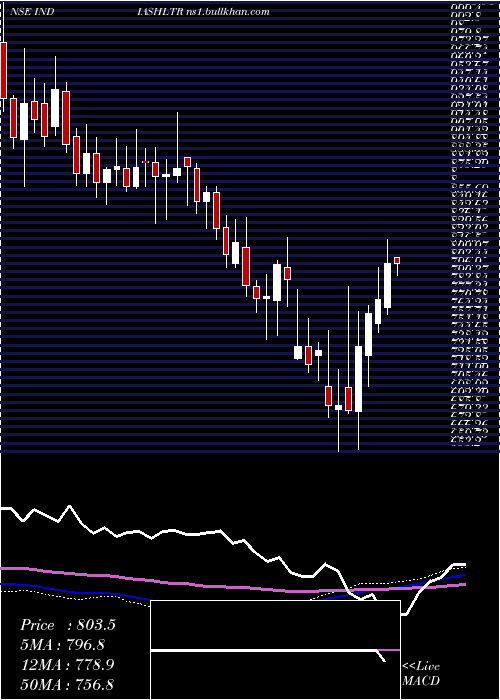Click the MACD inset box
The height and width of the screenshot is (700, 500).
[275, 650]
